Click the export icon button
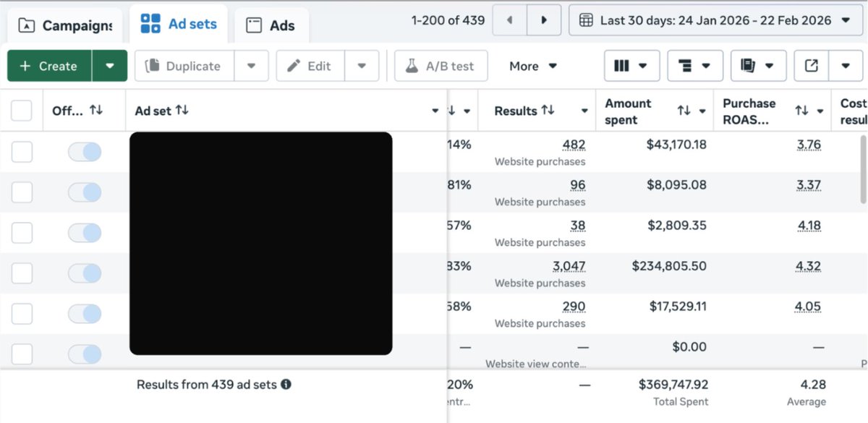Screen dimensions: 868x423 pos(812,66)
